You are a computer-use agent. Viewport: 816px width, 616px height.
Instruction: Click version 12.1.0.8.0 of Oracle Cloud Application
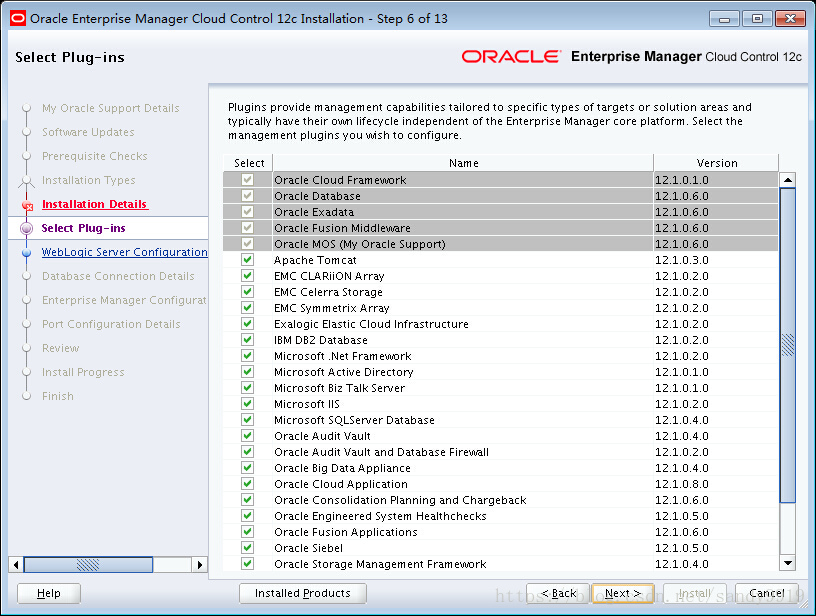[682, 484]
